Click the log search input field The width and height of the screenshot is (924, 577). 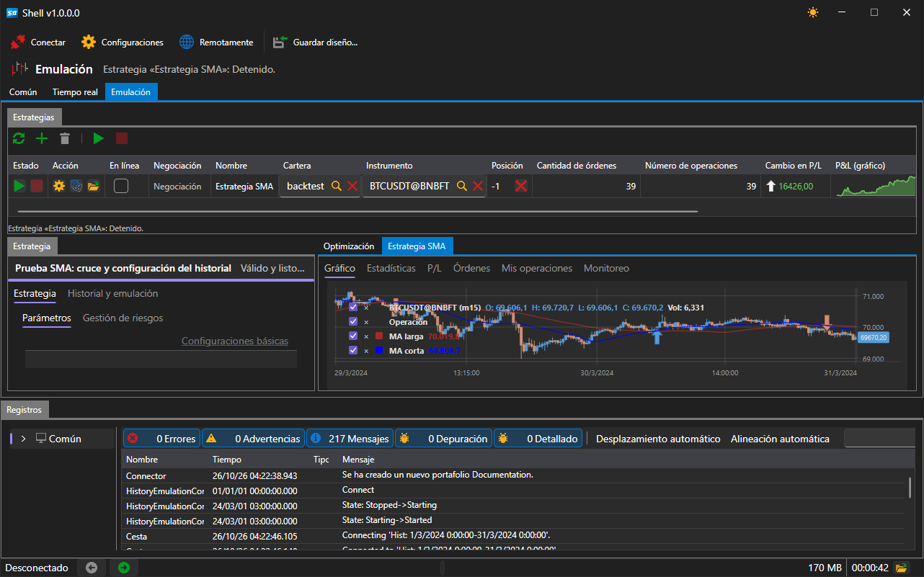(x=879, y=438)
